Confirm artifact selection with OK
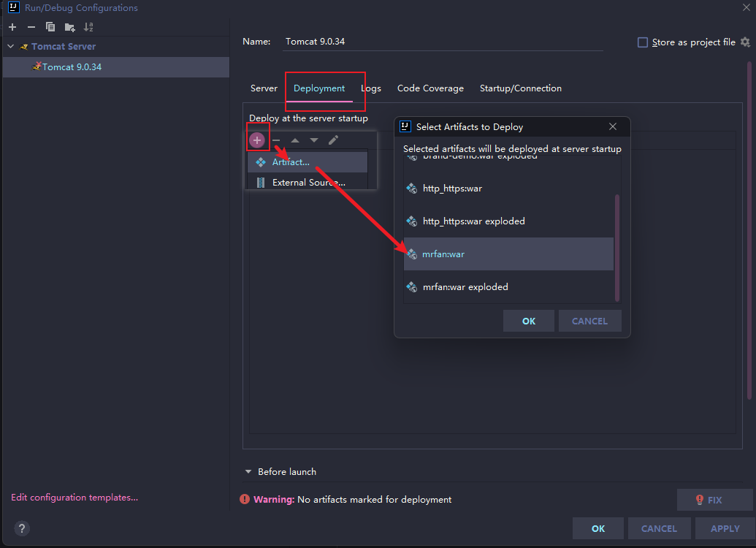This screenshot has height=548, width=756. (x=529, y=321)
